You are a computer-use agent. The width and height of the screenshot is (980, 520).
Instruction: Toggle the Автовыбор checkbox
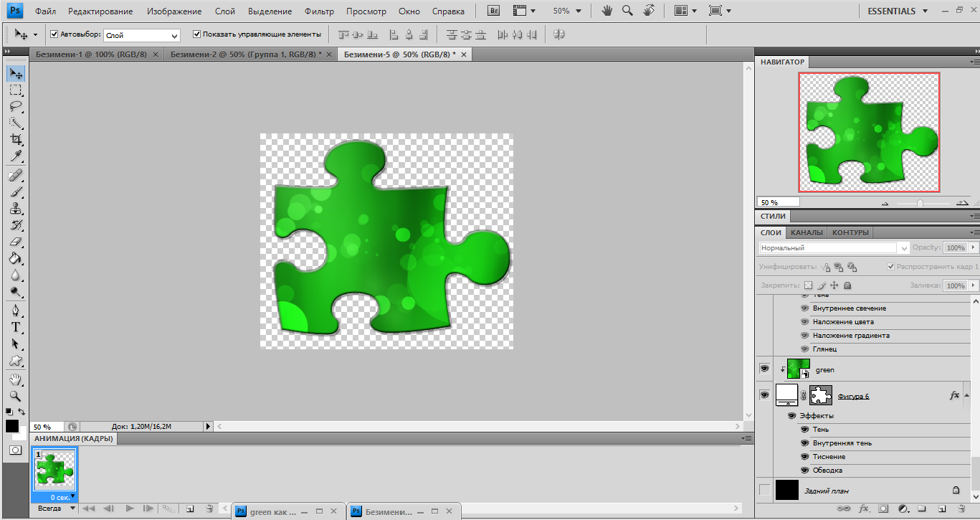54,34
